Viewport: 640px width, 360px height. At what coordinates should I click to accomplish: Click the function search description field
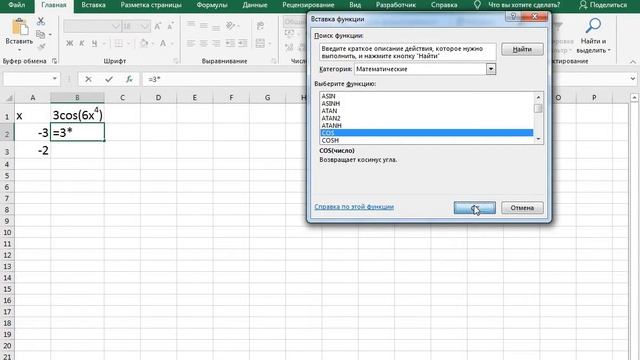click(x=408, y=52)
